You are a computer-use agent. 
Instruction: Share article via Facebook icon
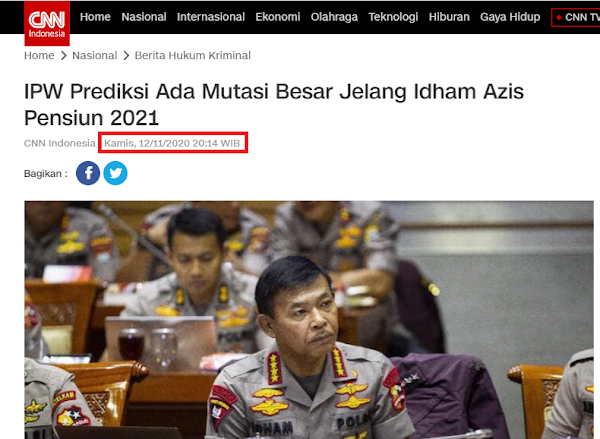88,173
